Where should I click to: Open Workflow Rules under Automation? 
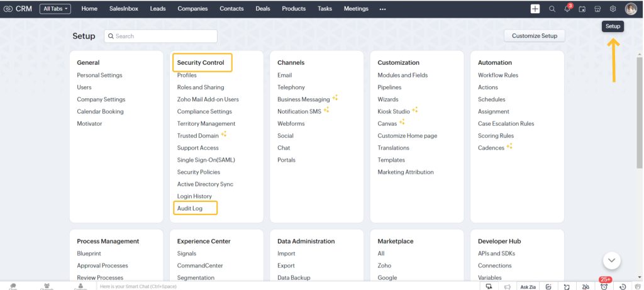(x=498, y=75)
